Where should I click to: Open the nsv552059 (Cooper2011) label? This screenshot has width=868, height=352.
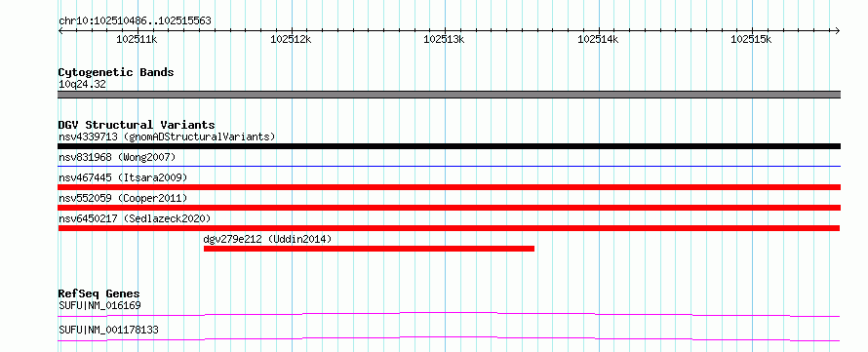point(123,198)
